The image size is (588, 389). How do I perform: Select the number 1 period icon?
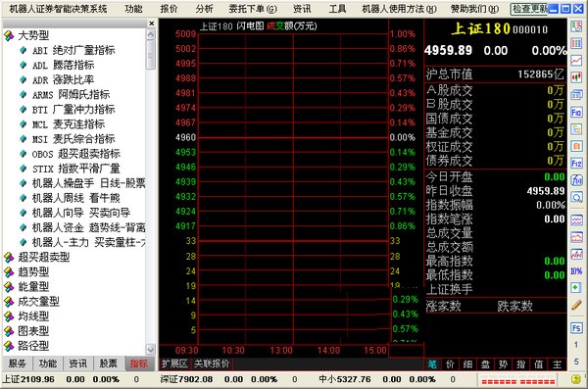(576, 344)
